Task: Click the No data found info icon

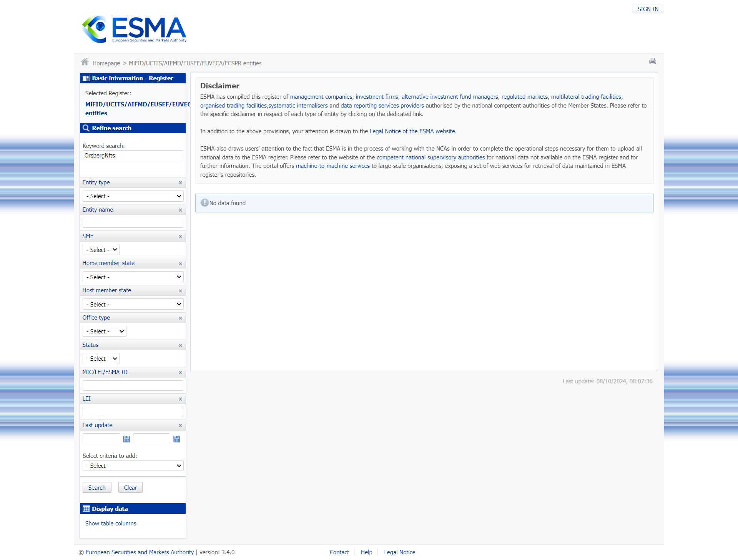Action: (x=204, y=203)
